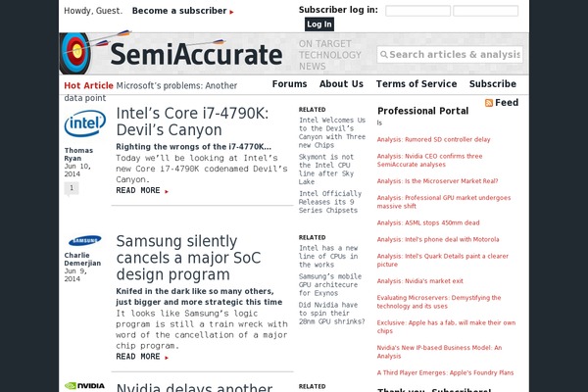Open Samsung silently cancels SoC article
588x392 pixels.
pyautogui.click(x=188, y=258)
